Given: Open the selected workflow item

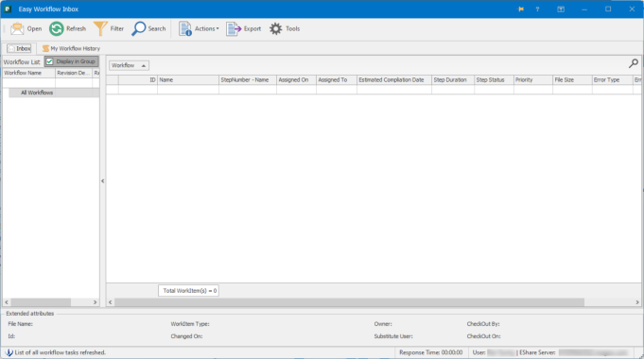Looking at the screenshot, I should [26, 28].
